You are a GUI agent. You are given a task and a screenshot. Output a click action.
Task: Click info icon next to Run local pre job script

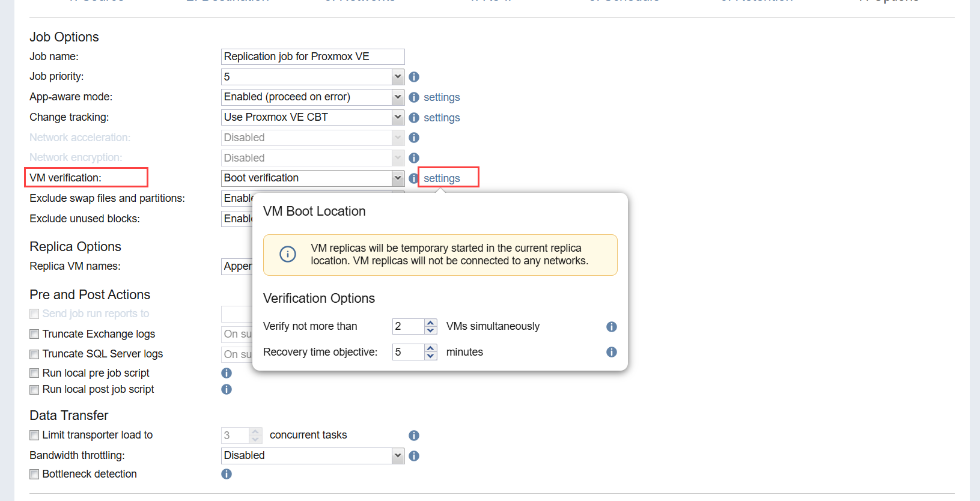click(227, 373)
